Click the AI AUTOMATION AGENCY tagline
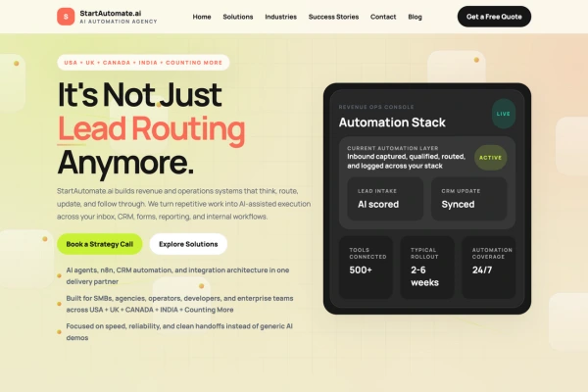The height and width of the screenshot is (392, 588). (119, 22)
